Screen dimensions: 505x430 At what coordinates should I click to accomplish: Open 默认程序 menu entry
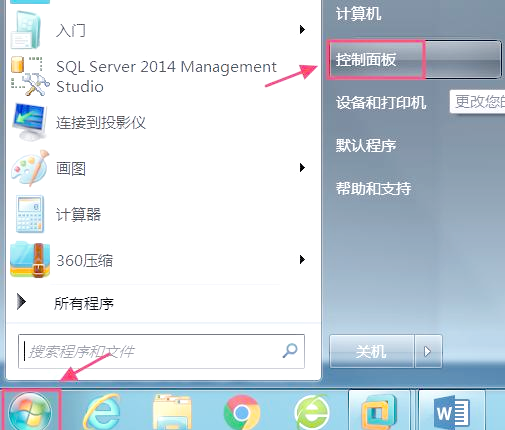(x=366, y=145)
